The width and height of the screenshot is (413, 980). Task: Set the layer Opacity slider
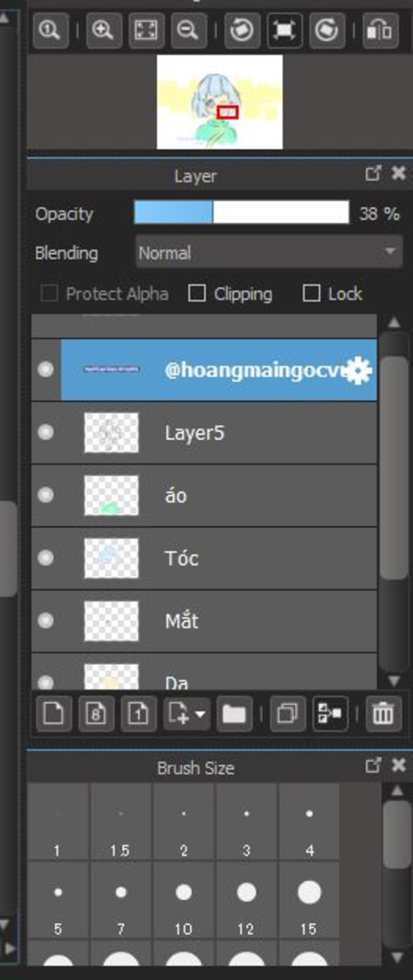tap(242, 212)
